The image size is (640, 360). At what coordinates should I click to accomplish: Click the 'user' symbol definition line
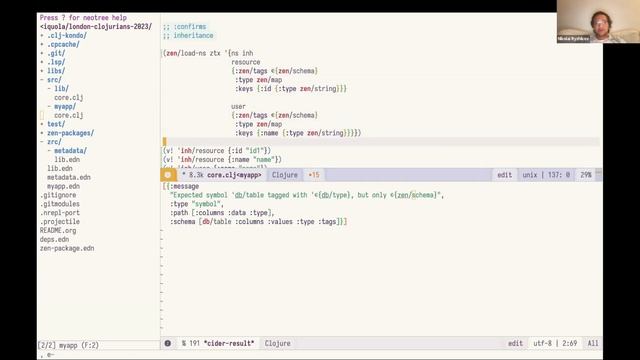pyautogui.click(x=238, y=107)
